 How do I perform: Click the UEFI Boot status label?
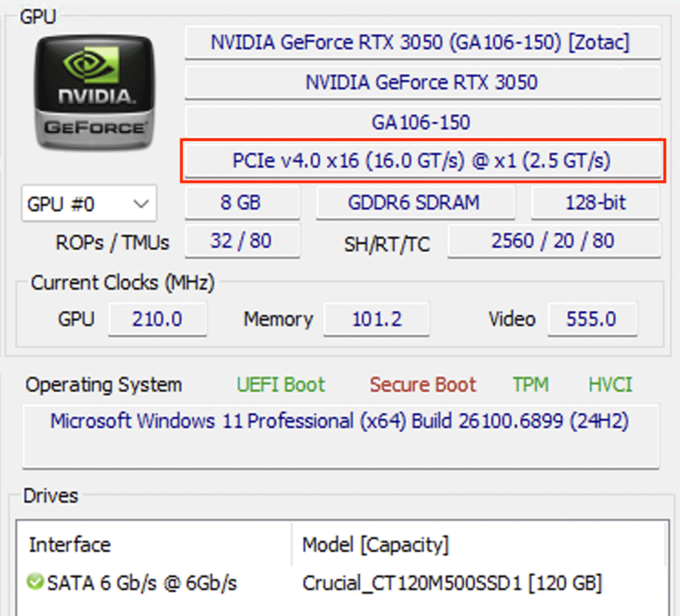(280, 384)
